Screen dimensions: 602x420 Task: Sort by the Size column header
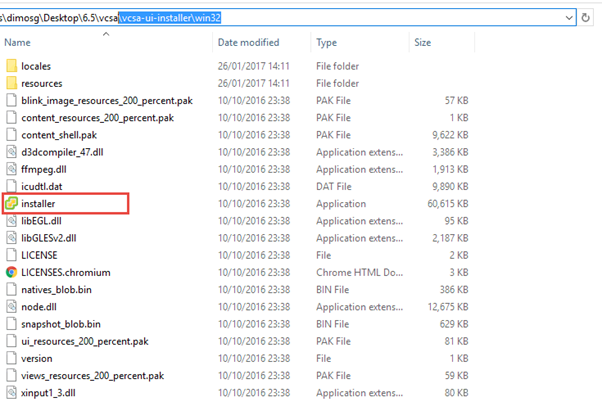pos(422,42)
